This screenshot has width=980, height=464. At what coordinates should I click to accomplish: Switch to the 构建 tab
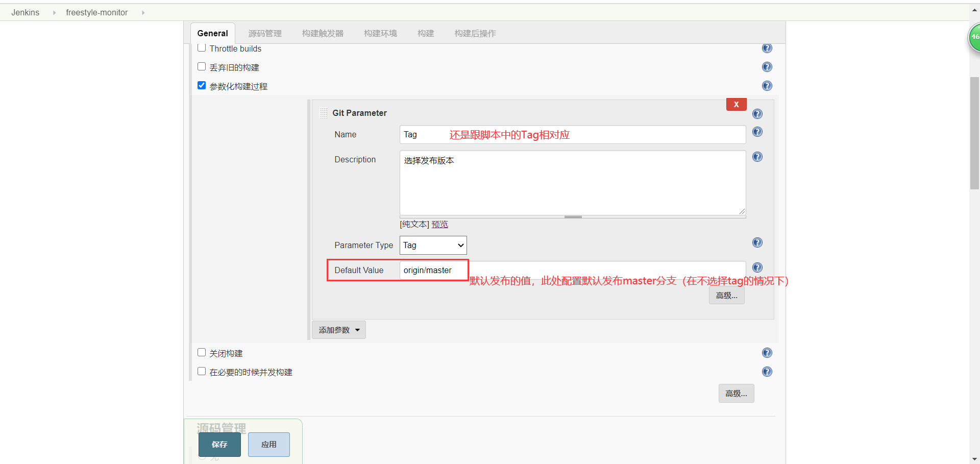click(x=426, y=33)
